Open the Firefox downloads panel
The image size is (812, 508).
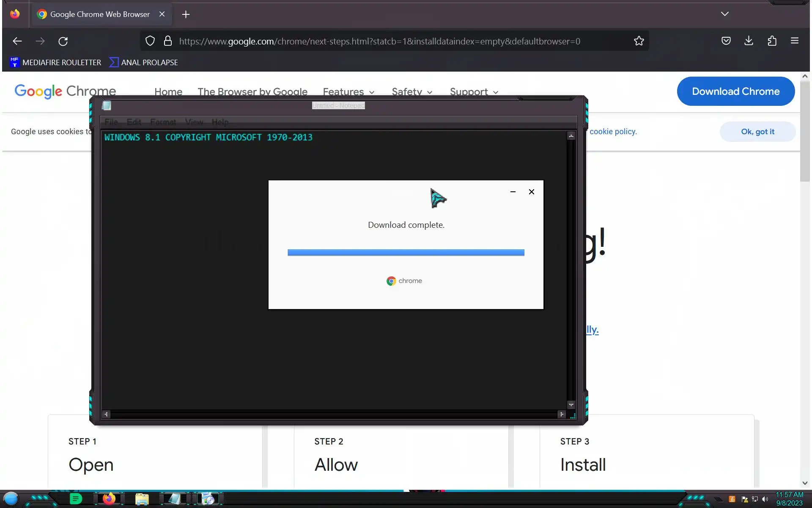tap(749, 41)
